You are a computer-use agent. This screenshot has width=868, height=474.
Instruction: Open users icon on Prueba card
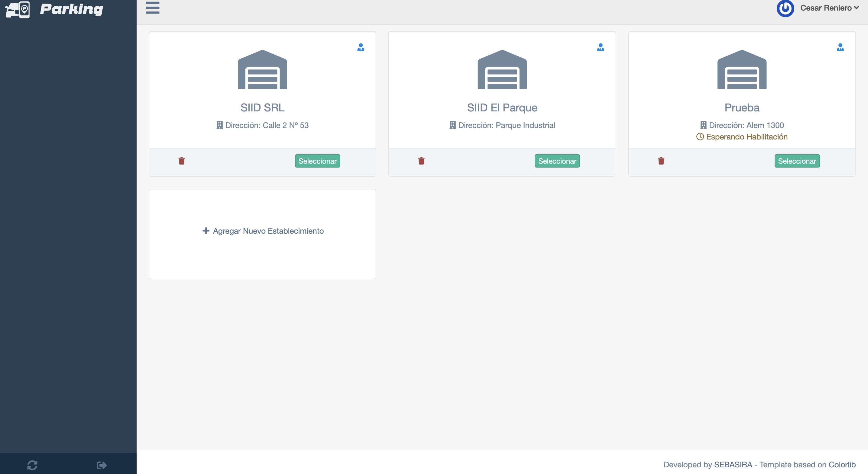840,47
